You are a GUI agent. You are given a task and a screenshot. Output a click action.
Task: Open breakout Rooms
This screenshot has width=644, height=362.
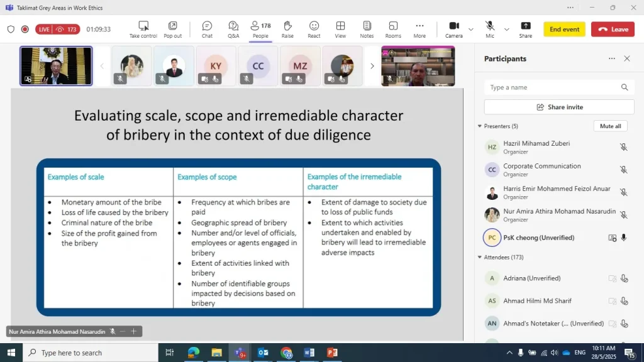393,29
